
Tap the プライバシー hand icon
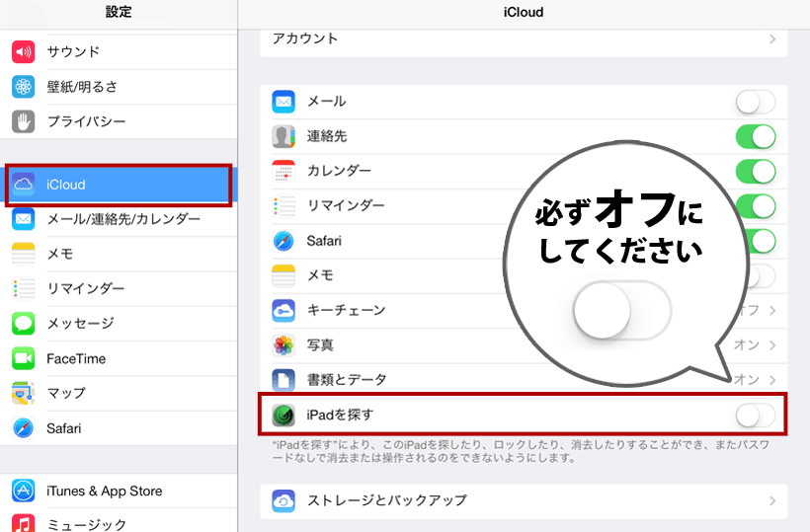click(x=24, y=121)
